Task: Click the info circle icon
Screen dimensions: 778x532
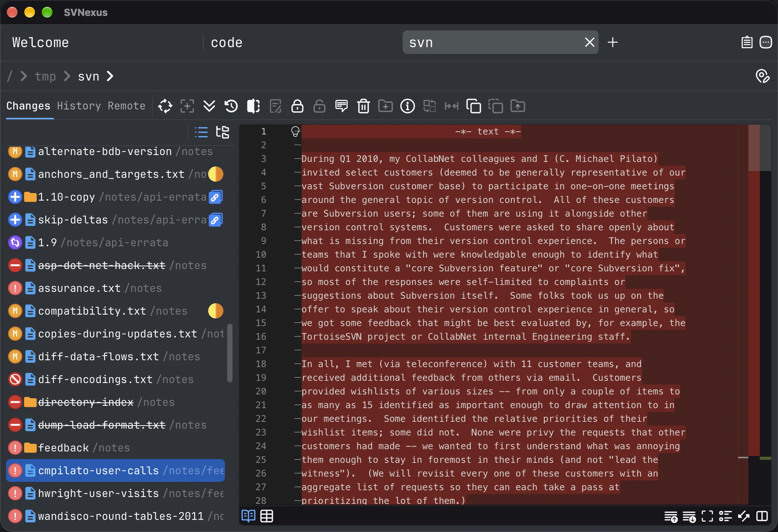Action: [x=407, y=106]
